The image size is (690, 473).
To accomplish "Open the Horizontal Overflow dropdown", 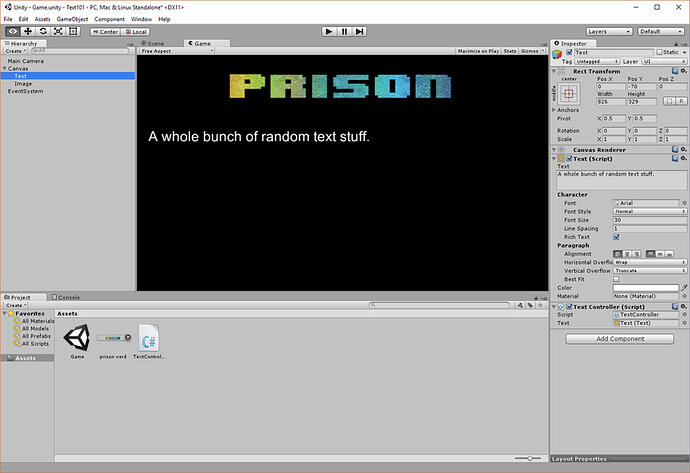I will [x=650, y=262].
